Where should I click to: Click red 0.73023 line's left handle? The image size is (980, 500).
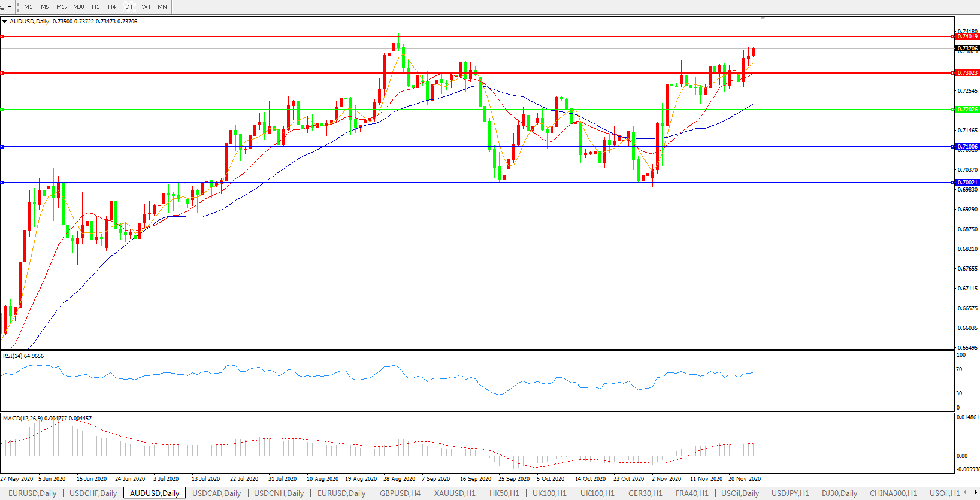(x=2, y=73)
